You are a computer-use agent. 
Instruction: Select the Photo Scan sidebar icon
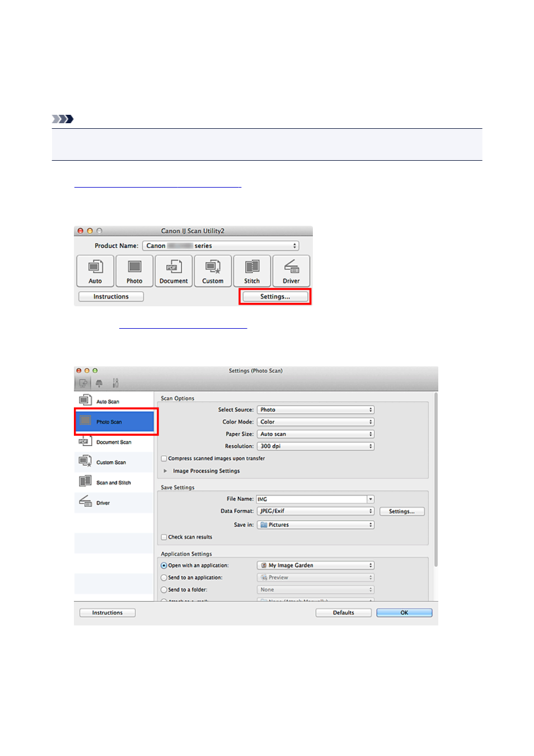click(x=85, y=421)
